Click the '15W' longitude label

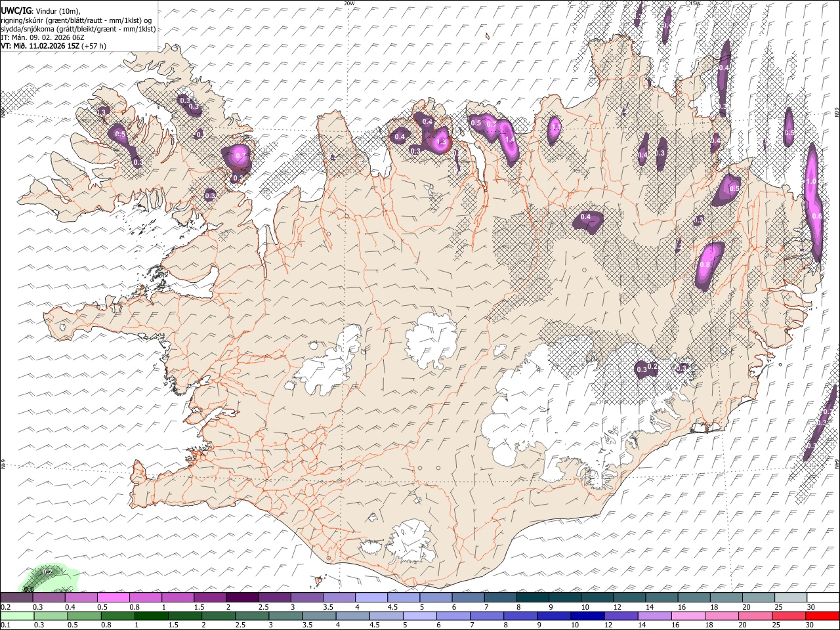pos(695,3)
